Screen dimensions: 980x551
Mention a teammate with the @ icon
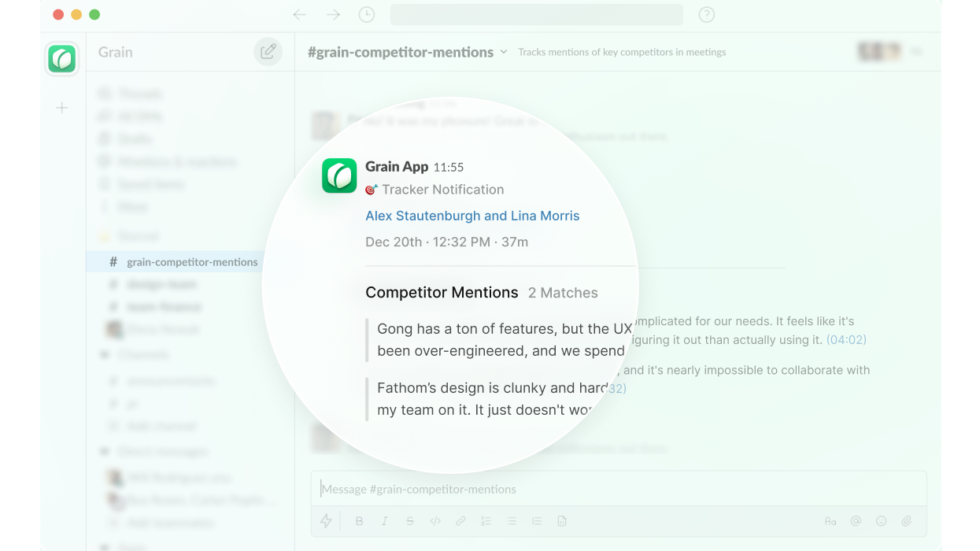(856, 520)
